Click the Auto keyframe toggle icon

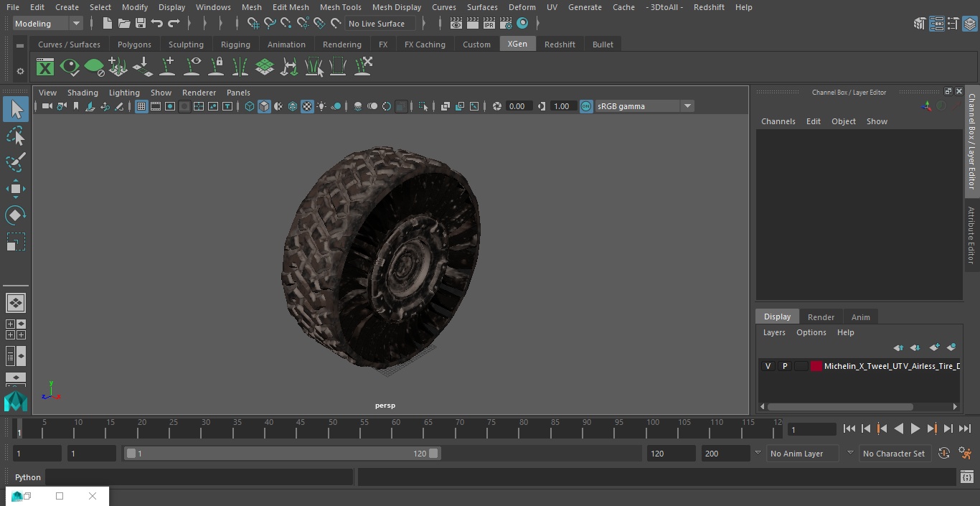tap(944, 454)
